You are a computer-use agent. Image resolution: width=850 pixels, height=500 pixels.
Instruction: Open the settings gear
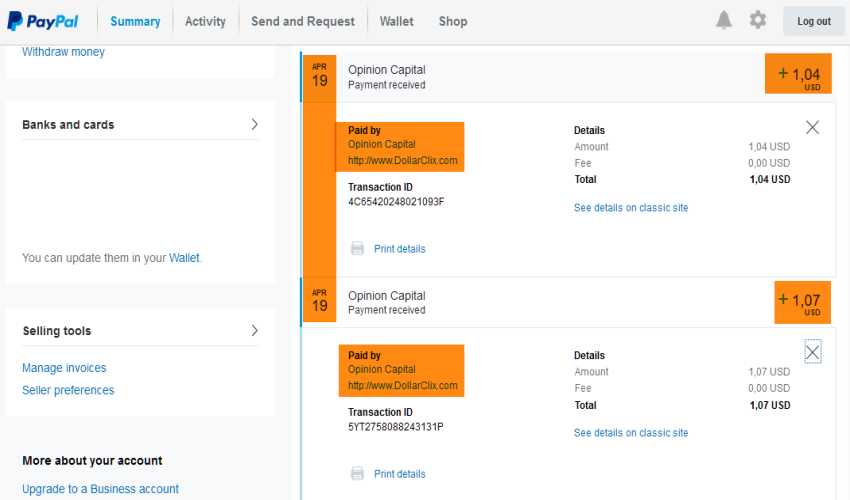757,20
